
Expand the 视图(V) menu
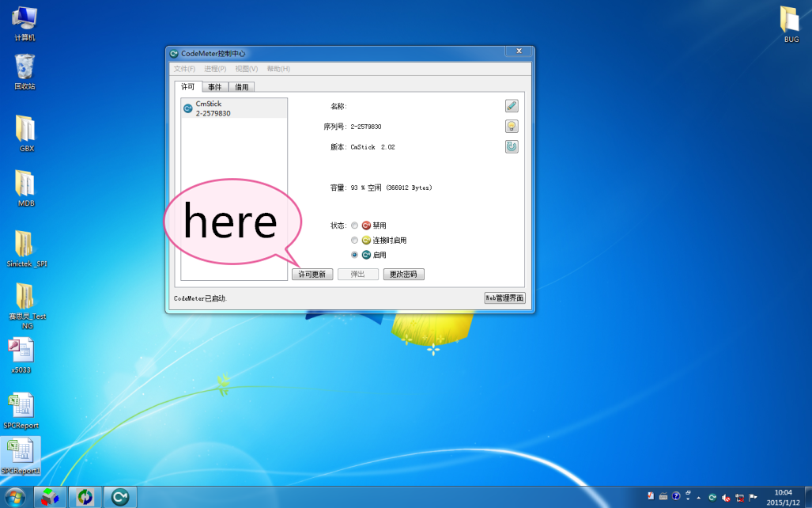(247, 69)
